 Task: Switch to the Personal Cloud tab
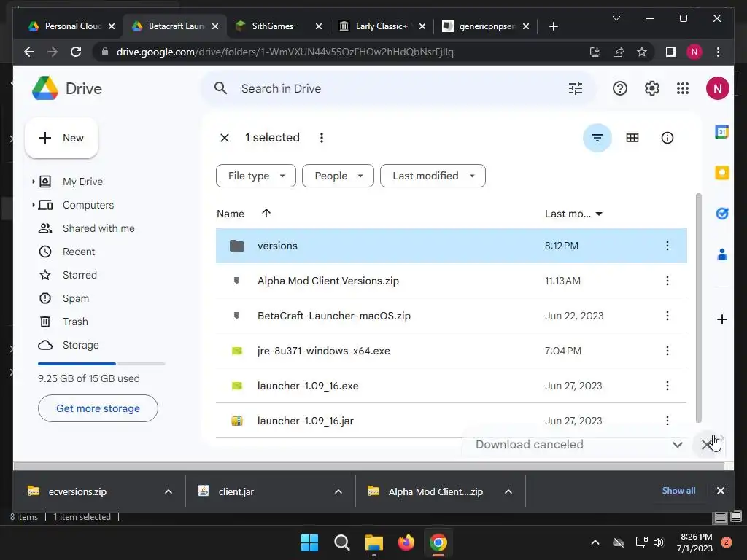(71, 26)
